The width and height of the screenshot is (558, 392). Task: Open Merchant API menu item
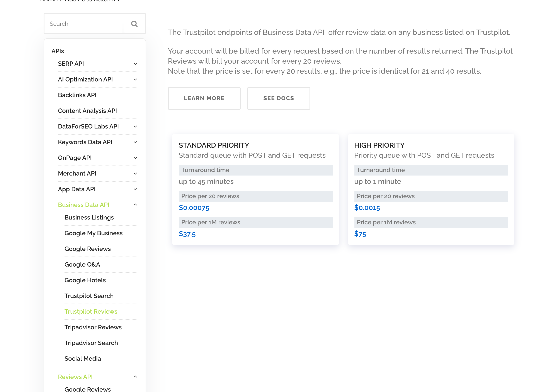pos(77,173)
